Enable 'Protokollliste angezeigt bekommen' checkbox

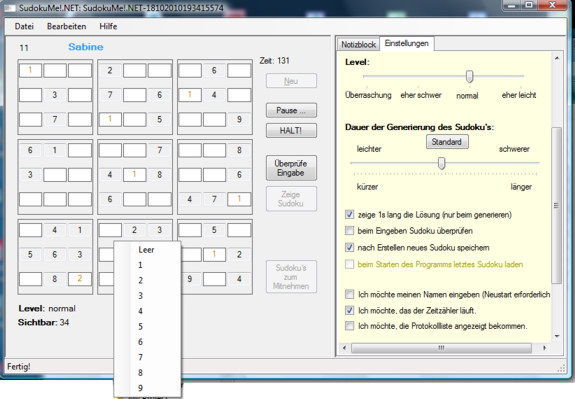[349, 326]
